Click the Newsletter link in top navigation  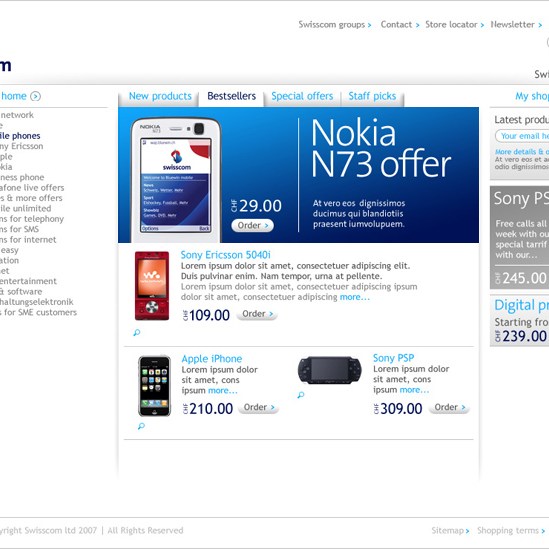click(512, 25)
